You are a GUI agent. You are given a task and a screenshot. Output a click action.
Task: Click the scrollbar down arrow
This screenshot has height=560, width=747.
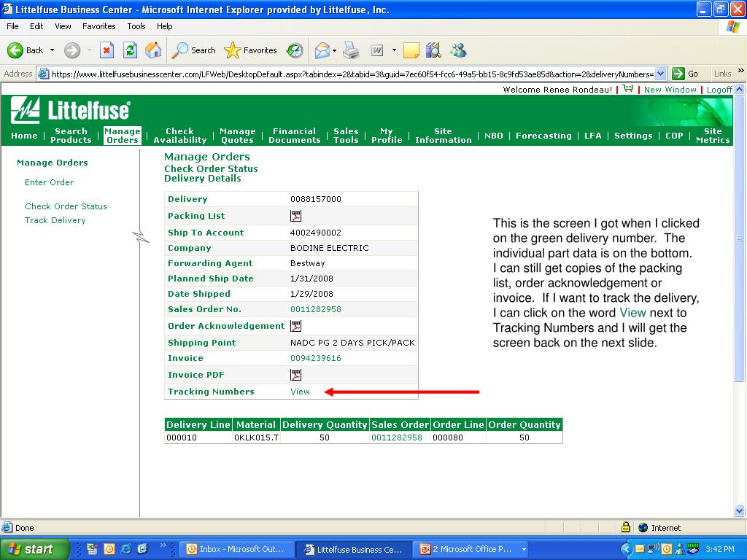[x=739, y=511]
